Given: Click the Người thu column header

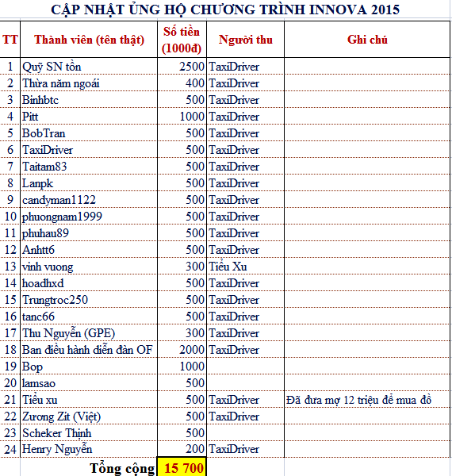Looking at the screenshot, I should pyautogui.click(x=245, y=40).
